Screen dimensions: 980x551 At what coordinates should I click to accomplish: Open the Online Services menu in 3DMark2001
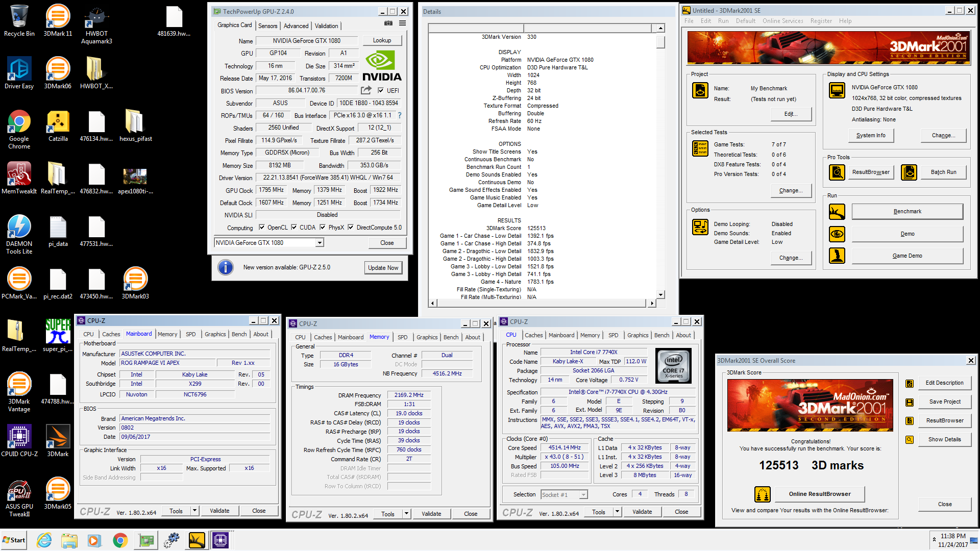[782, 21]
